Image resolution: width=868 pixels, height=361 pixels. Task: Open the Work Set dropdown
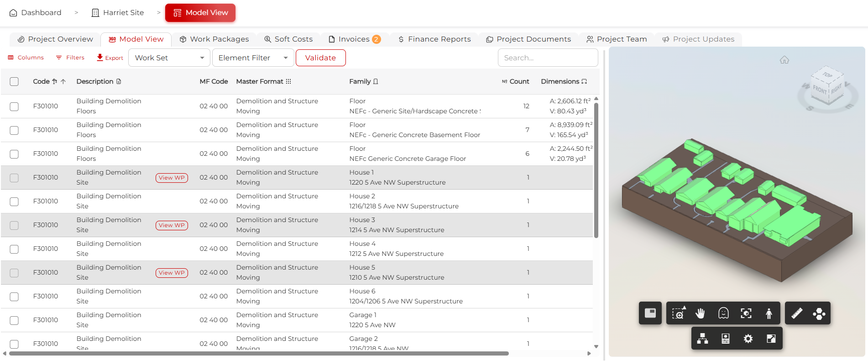(169, 58)
